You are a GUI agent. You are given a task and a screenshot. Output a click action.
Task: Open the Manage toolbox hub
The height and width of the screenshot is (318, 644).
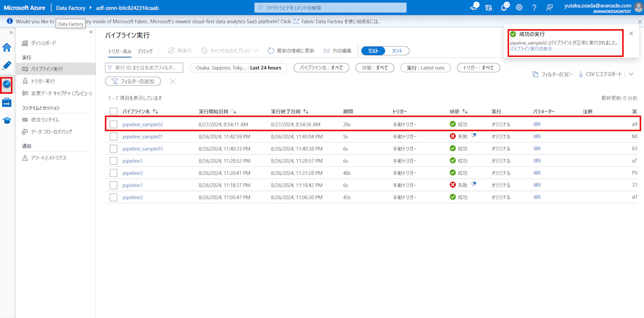[7, 102]
